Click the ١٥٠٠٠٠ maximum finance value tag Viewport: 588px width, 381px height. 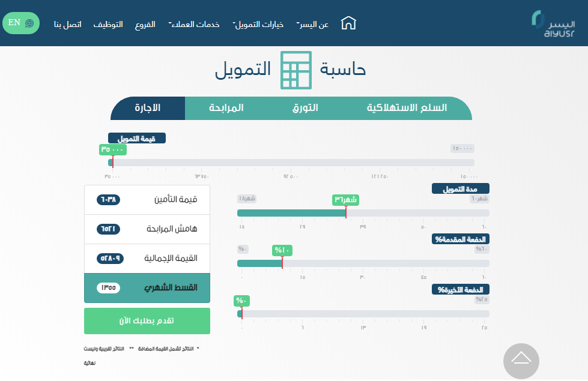point(462,148)
